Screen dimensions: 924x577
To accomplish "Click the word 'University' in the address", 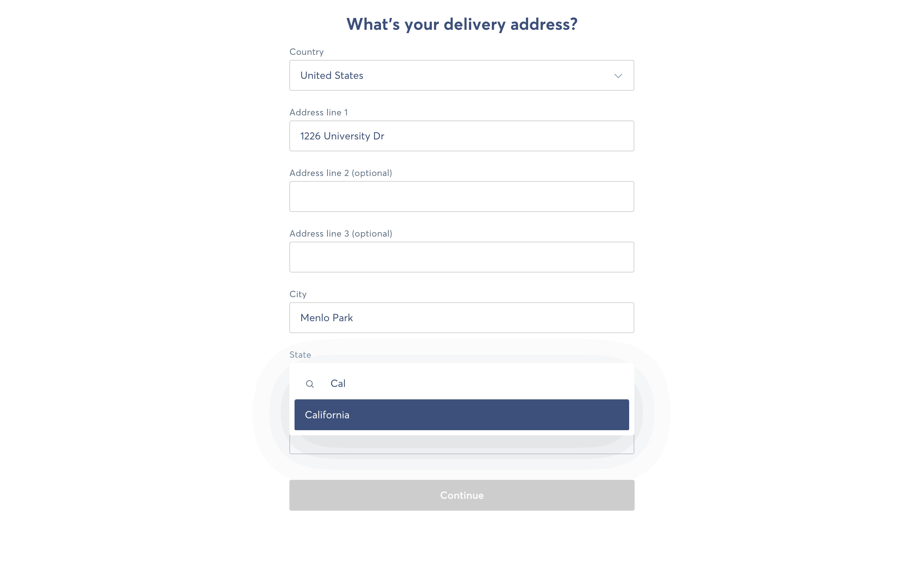I will coord(347,136).
